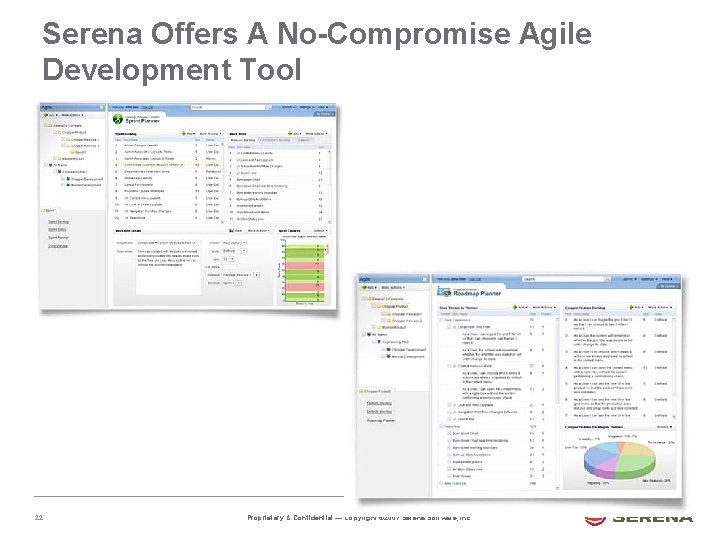Switch to Defects tab in Work Items
This screenshot has width=720, height=540.
pos(304,140)
